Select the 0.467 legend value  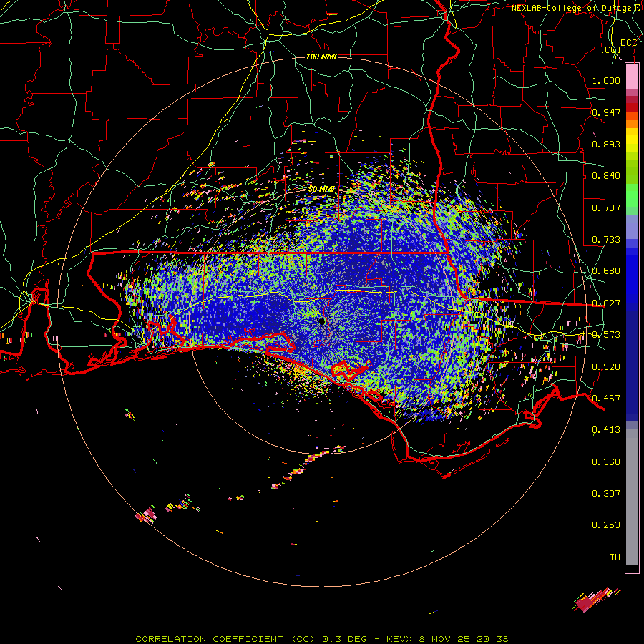[x=606, y=398]
